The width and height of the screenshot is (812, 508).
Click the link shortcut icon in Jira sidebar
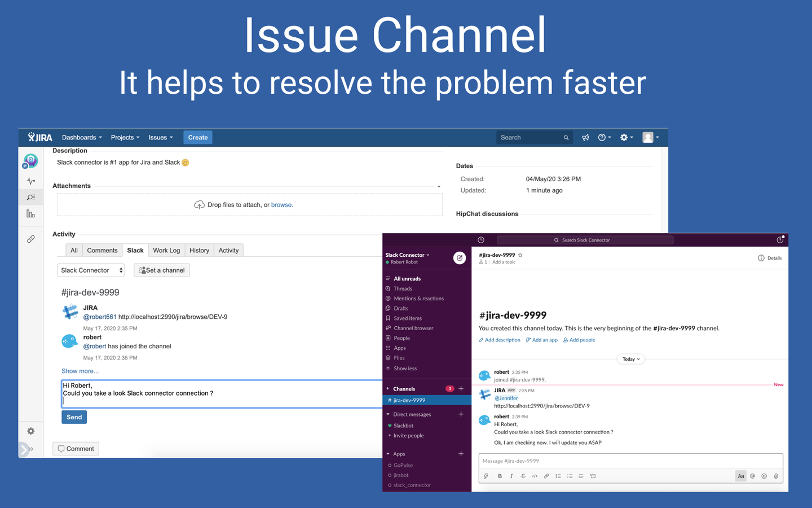(30, 239)
